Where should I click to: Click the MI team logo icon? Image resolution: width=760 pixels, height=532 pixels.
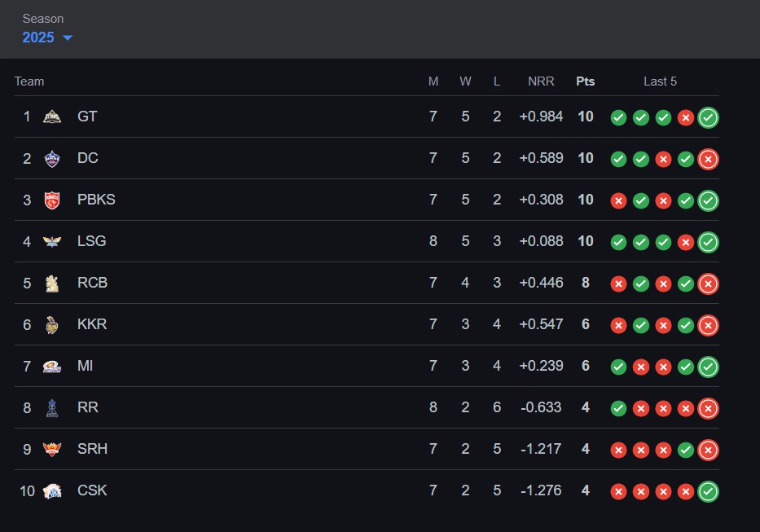pyautogui.click(x=52, y=366)
